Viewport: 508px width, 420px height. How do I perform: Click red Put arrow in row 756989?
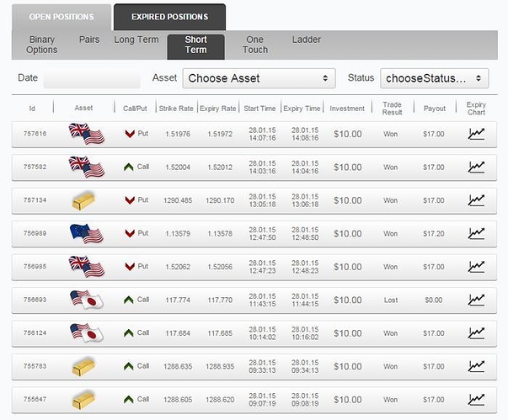[130, 233]
